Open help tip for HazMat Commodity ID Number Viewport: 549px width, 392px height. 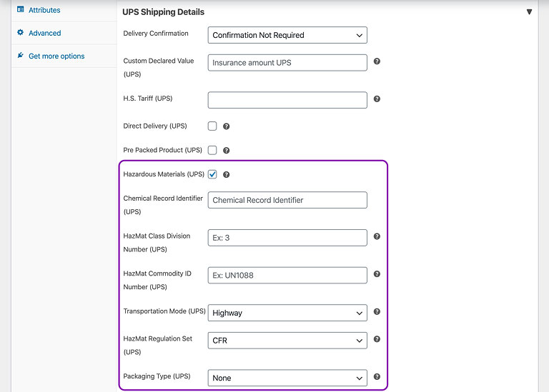click(x=377, y=273)
